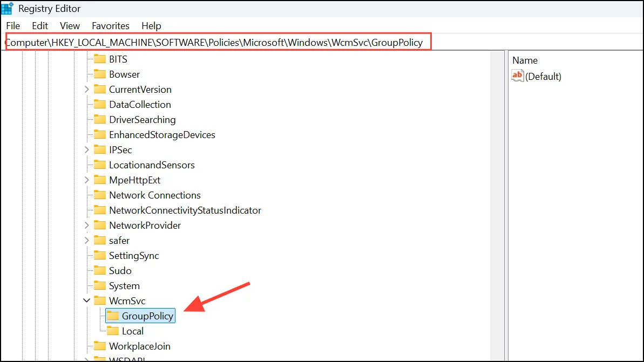Select the Sudo folder icon
This screenshot has width=644, height=362.
pos(100,270)
